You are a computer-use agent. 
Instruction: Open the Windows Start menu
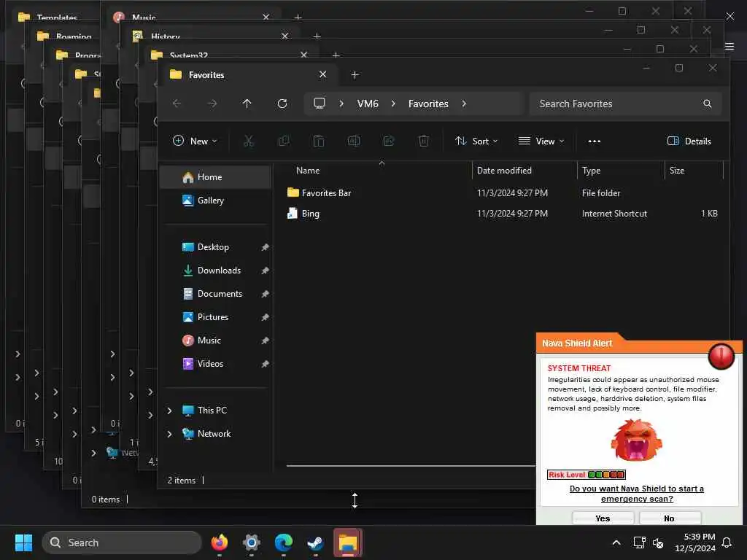[x=23, y=542]
